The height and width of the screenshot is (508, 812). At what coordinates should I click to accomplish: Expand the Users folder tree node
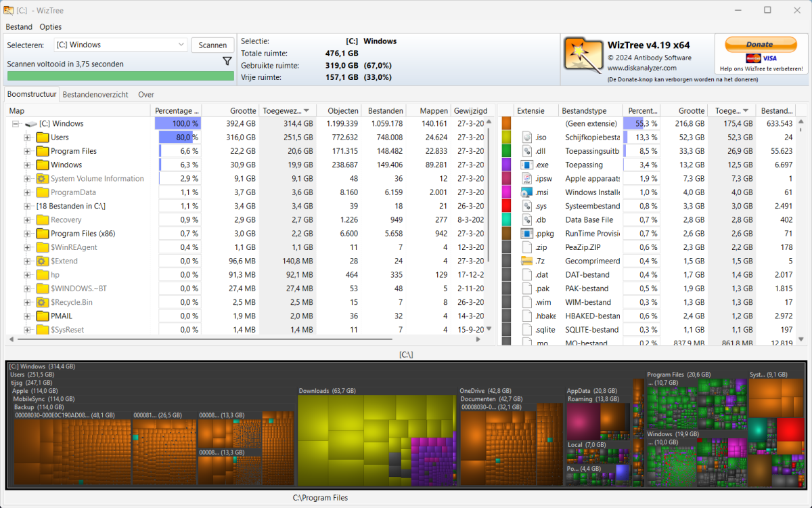(28, 137)
